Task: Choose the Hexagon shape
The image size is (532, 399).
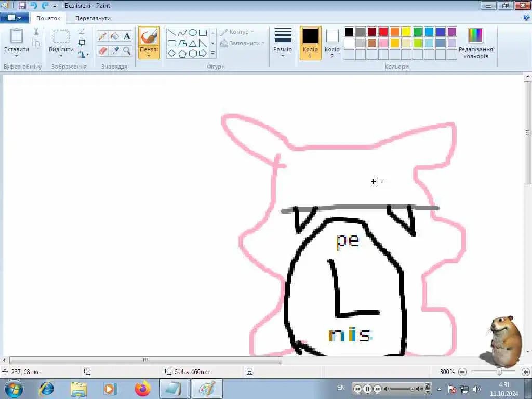Action: pos(193,54)
